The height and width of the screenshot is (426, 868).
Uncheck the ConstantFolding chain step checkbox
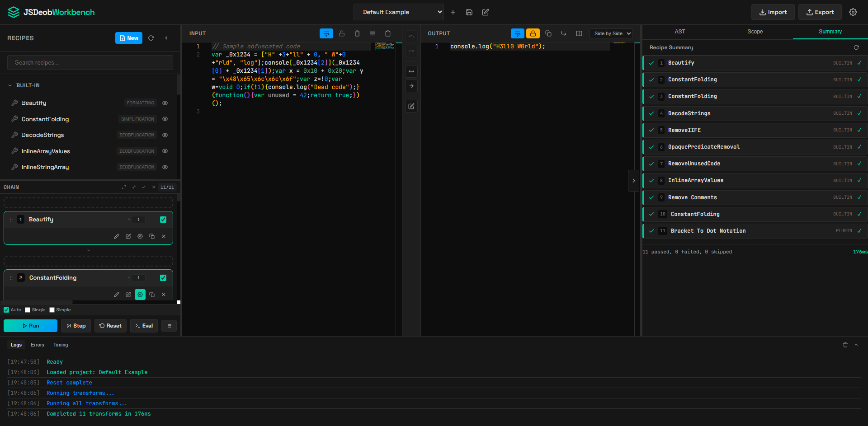163,278
